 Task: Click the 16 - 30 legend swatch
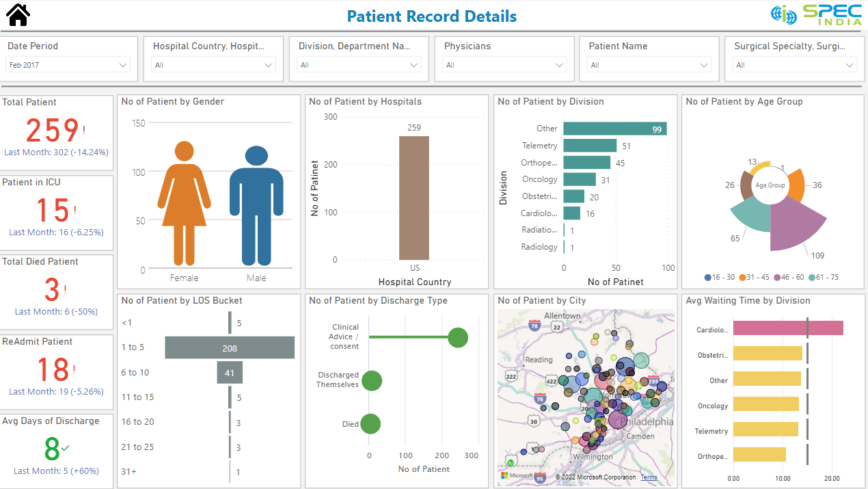click(707, 277)
